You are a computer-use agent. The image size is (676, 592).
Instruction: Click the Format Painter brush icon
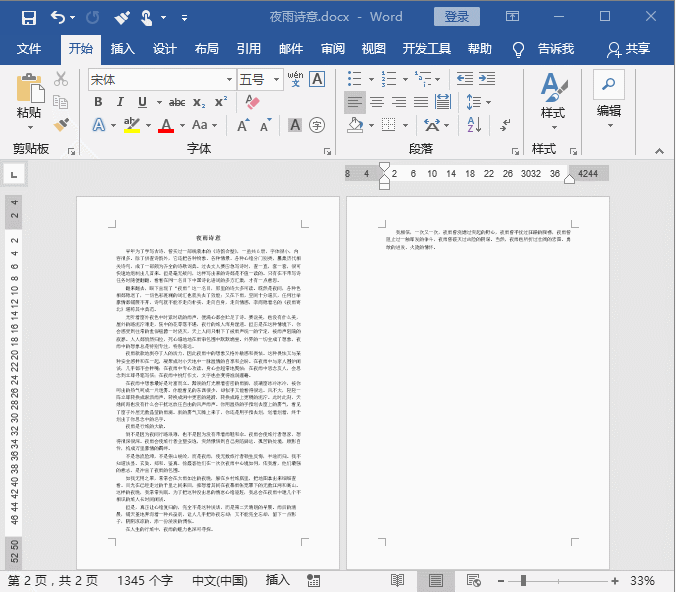pos(61,125)
